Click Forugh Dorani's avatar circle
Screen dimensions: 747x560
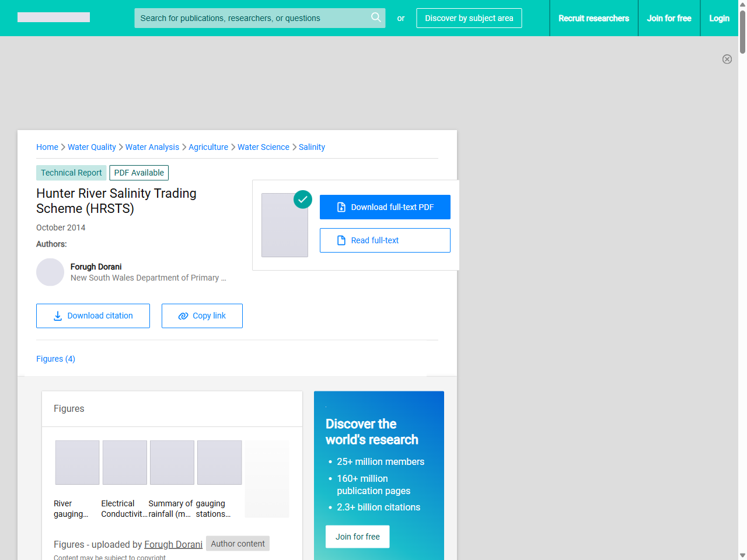tap(50, 272)
